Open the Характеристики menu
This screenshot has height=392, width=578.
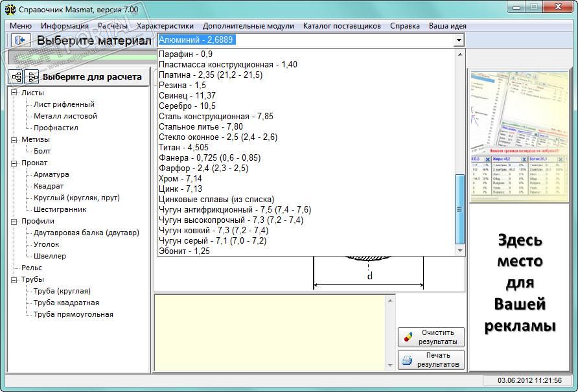(165, 26)
